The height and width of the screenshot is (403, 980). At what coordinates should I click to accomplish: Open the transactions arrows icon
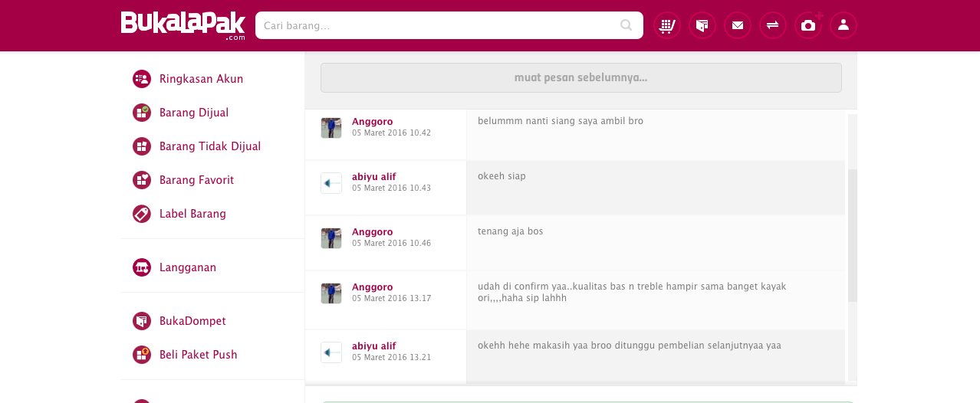click(773, 25)
